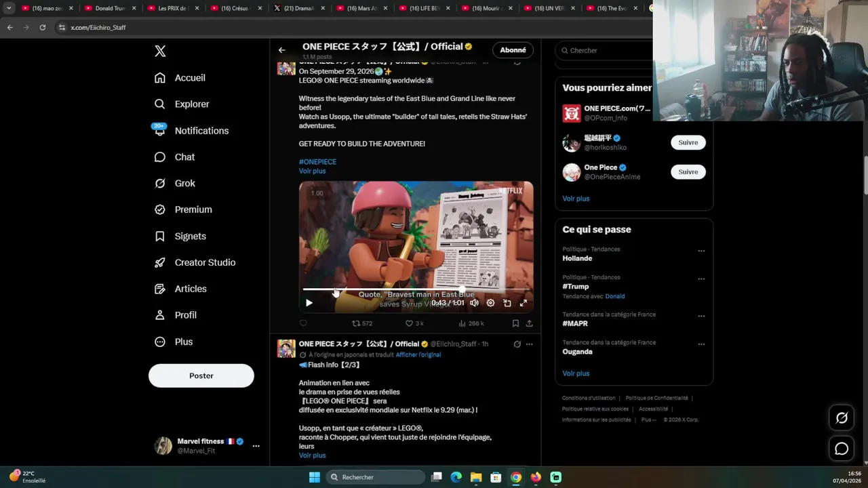Click the Poster button
Image resolution: width=868 pixels, height=488 pixels.
pos(201,375)
